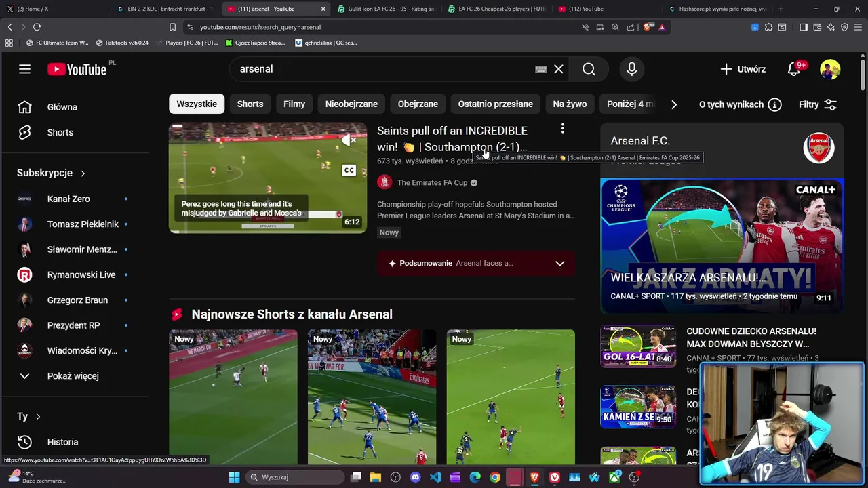The width and height of the screenshot is (868, 488).
Task: Open the share page icon in the address bar
Action: (631, 27)
